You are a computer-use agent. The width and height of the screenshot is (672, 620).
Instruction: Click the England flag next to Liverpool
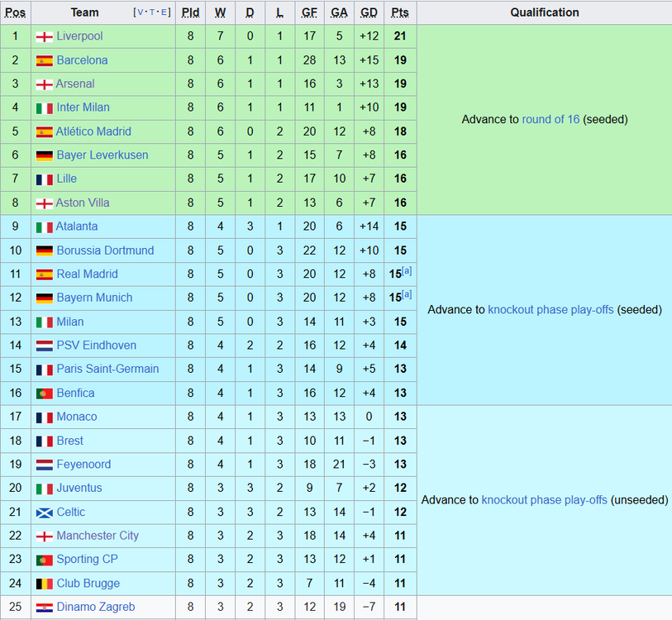pos(44,37)
